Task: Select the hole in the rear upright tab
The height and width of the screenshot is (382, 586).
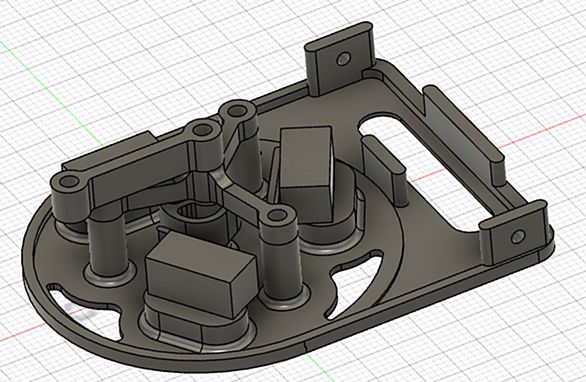Action: click(x=343, y=59)
